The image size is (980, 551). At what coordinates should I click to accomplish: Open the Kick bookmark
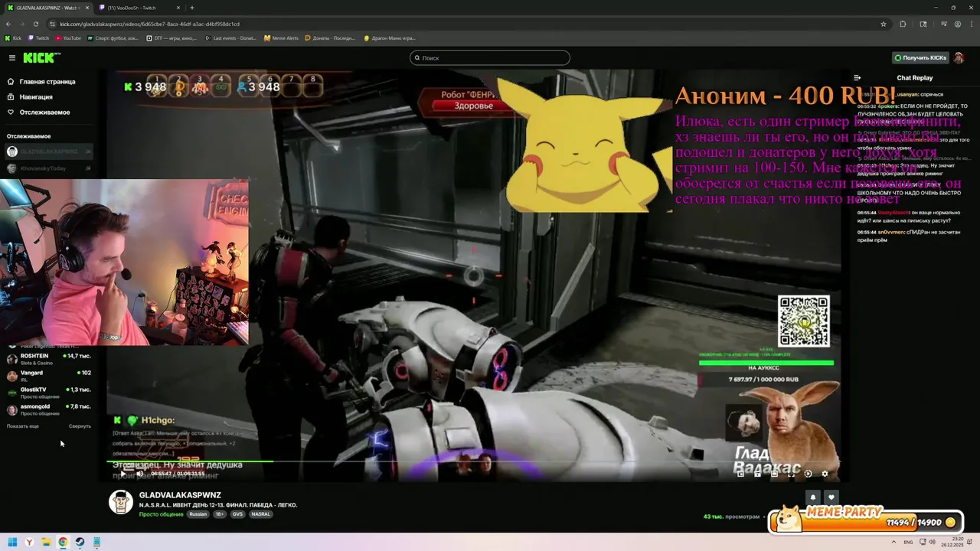(14, 38)
